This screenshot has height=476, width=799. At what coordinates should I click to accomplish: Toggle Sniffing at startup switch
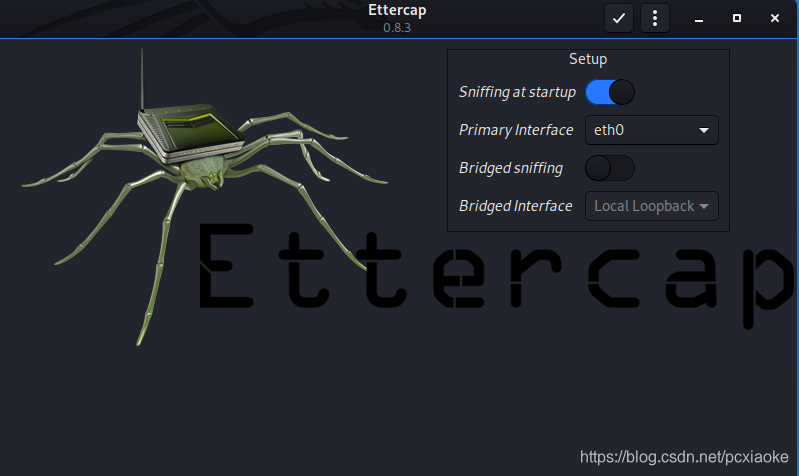[610, 92]
